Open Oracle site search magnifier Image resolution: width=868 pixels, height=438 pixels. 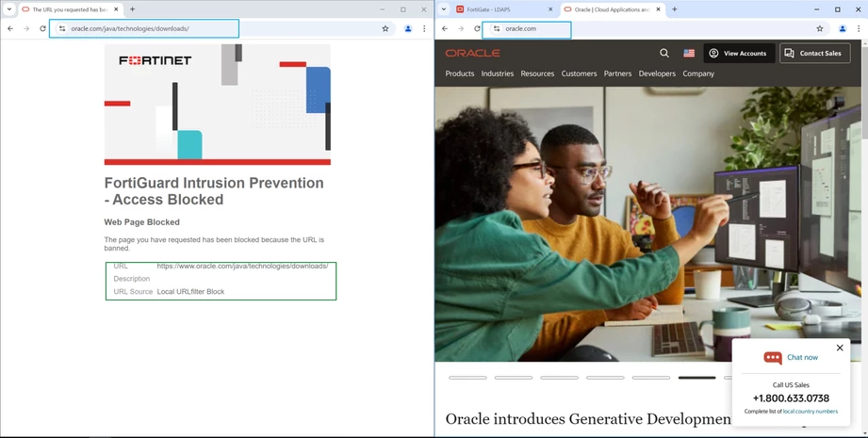pyautogui.click(x=664, y=53)
